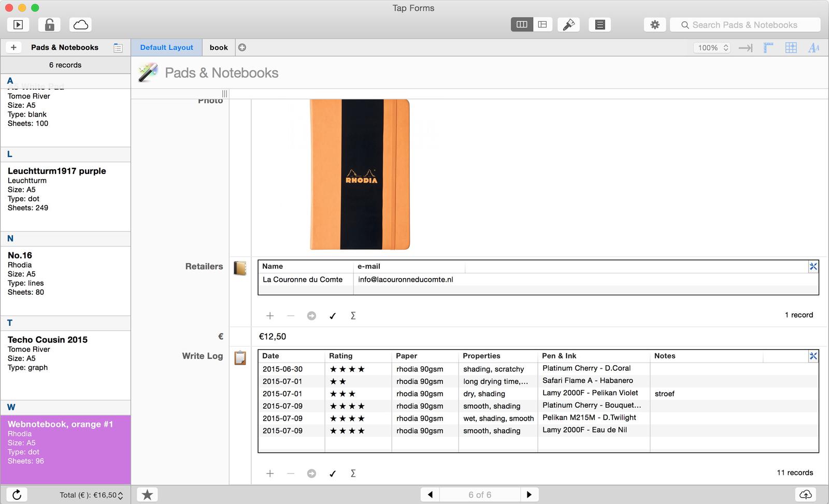The height and width of the screenshot is (504, 829).
Task: Click La Couronne du Comte retailer cell
Action: [x=306, y=279]
